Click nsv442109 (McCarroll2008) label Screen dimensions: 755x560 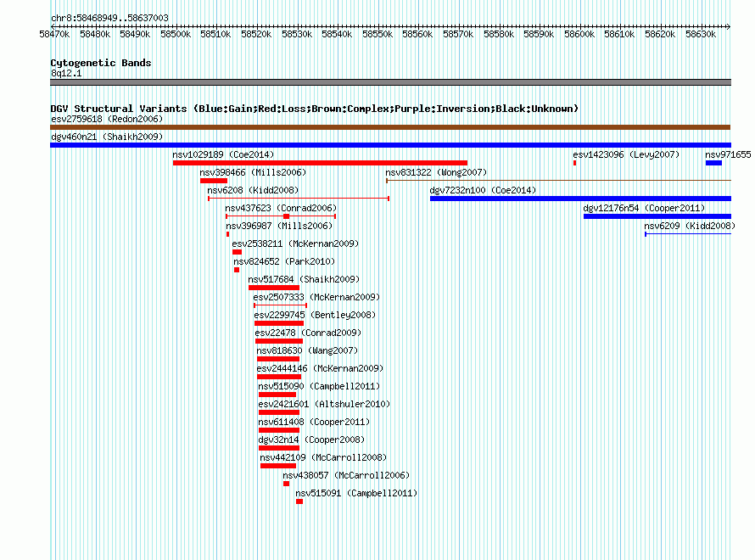323,457
